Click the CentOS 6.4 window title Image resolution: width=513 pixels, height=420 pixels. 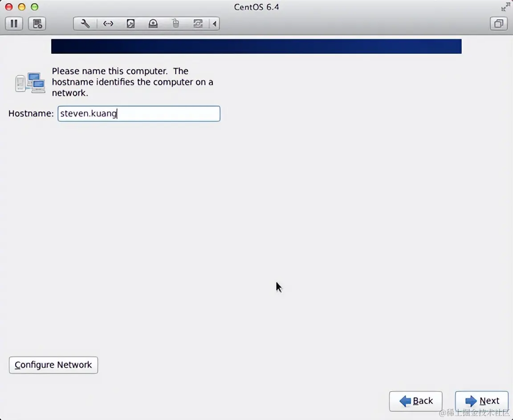pos(256,7)
